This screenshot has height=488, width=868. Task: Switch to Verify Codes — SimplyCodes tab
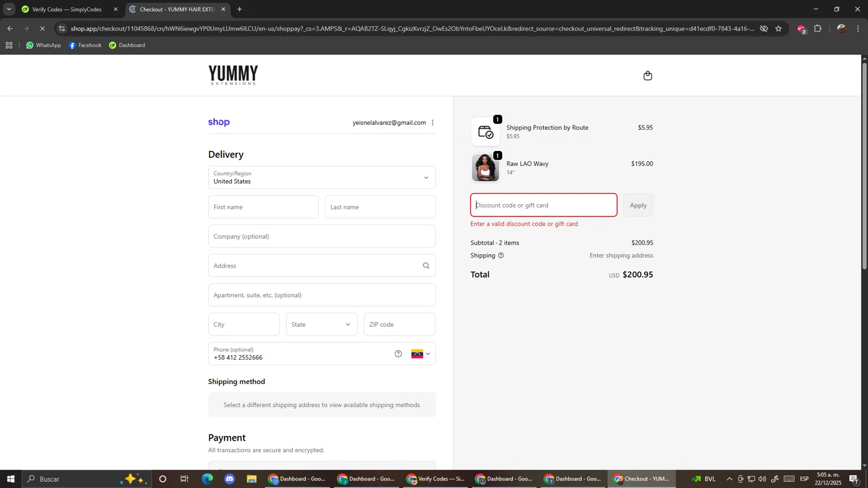click(67, 9)
